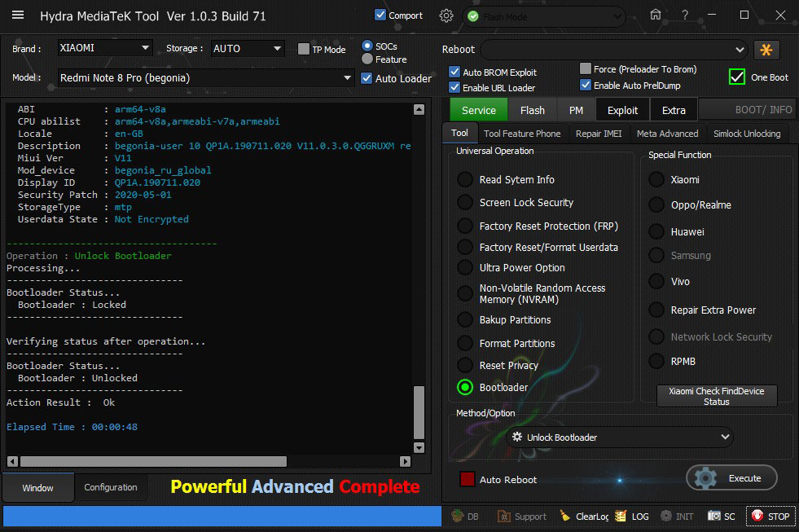Click the Execute button

click(731, 478)
